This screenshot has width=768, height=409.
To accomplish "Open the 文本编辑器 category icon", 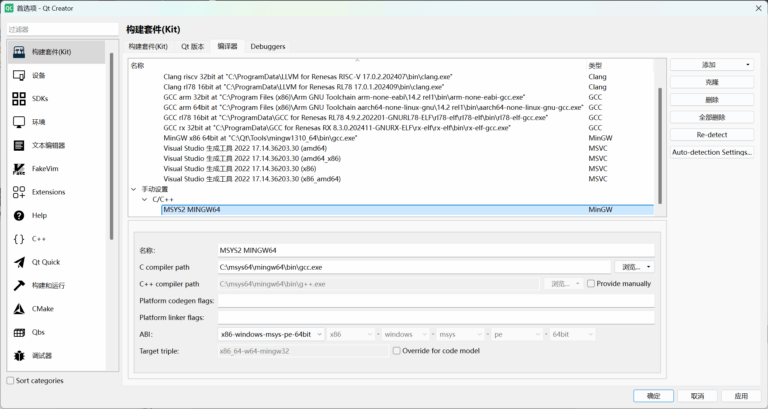I will tap(19, 145).
